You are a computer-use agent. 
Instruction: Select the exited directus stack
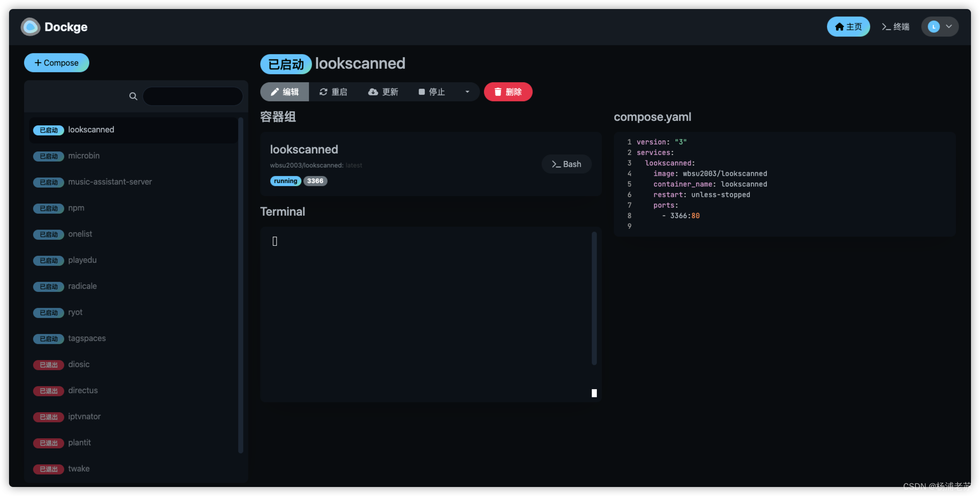pos(133,391)
